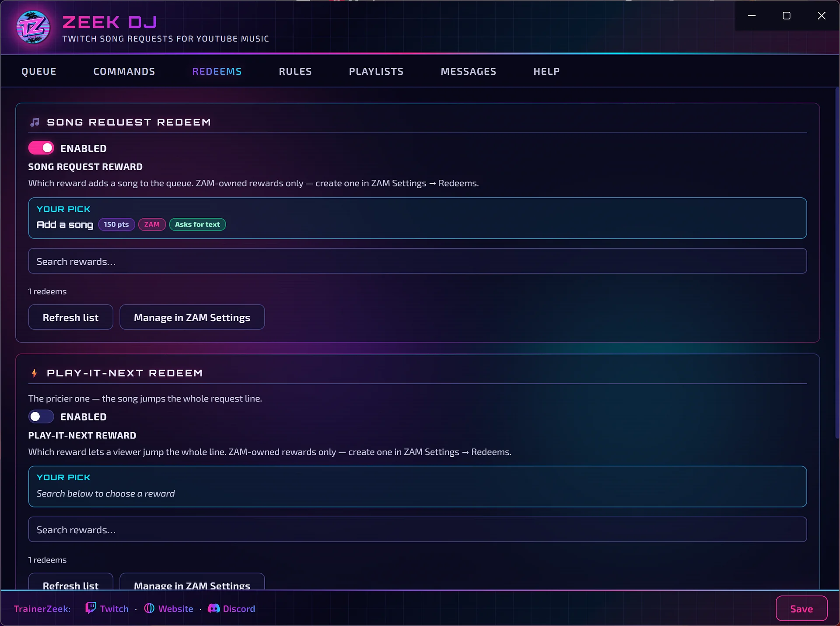Image resolution: width=840 pixels, height=626 pixels.
Task: Click the 'Asks for text' badge
Action: (x=197, y=224)
